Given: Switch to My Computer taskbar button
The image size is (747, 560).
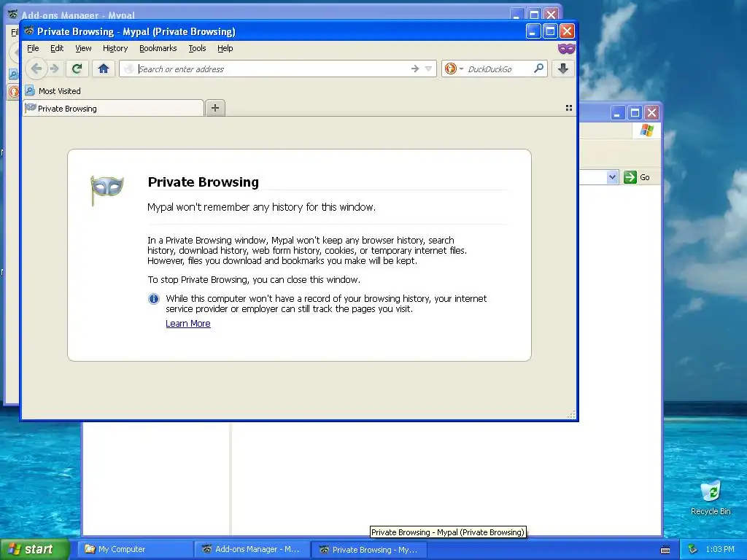Looking at the screenshot, I should (135, 549).
